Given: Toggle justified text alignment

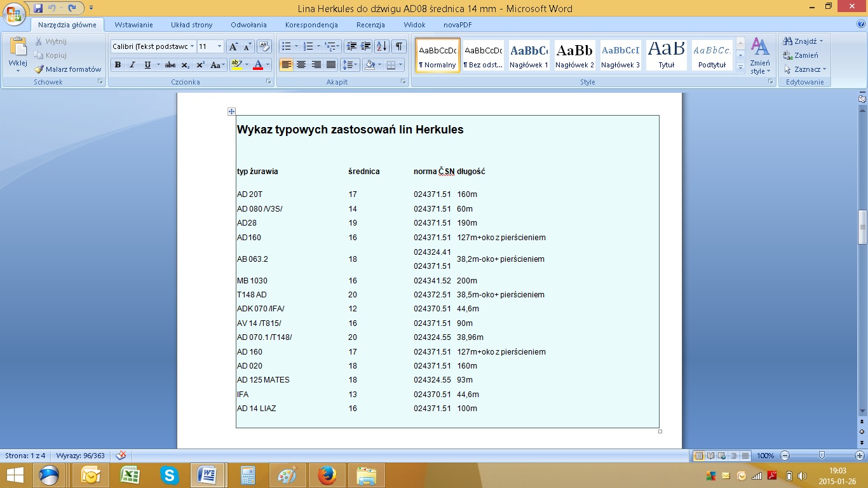Looking at the screenshot, I should [331, 65].
